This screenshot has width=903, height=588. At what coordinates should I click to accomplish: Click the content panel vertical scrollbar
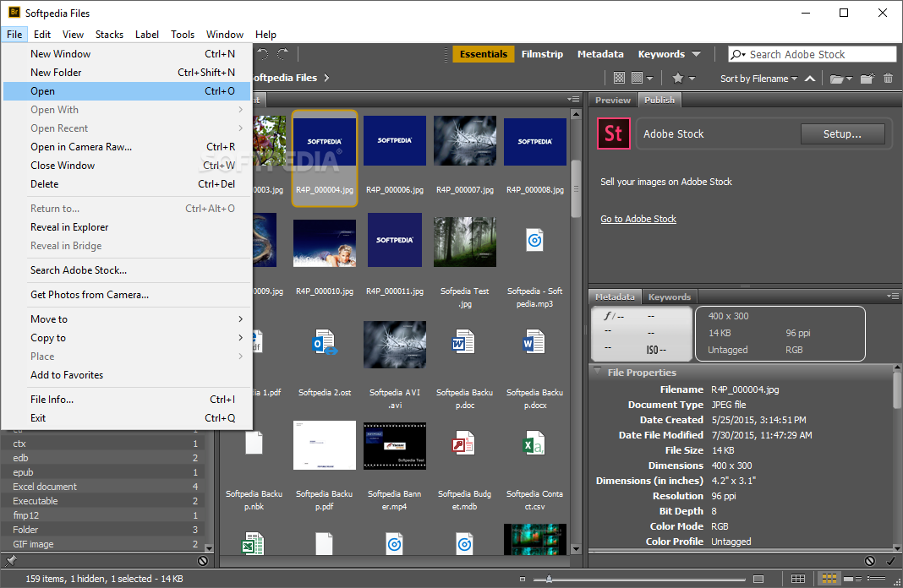tap(576, 187)
